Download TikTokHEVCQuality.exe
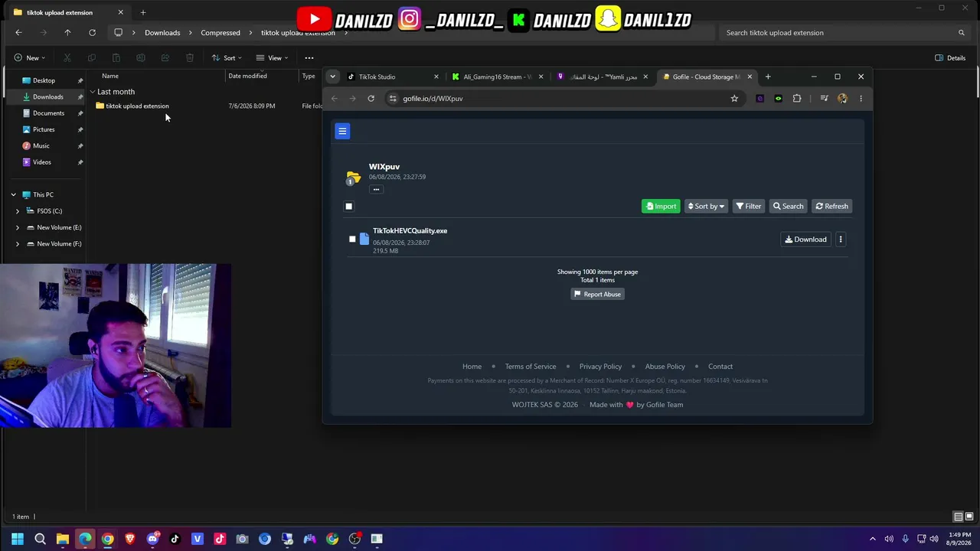The width and height of the screenshot is (980, 551). (x=805, y=240)
